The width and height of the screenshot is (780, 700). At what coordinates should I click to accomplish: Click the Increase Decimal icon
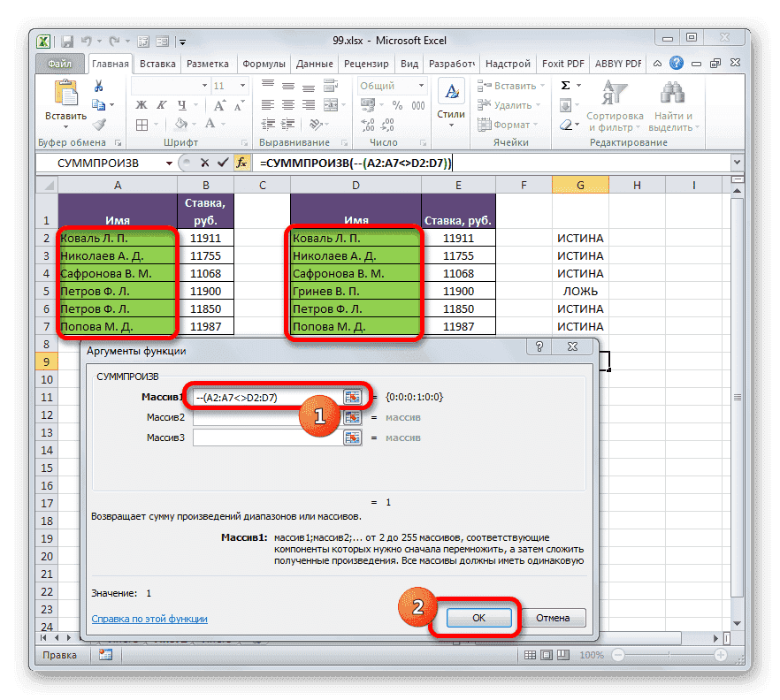point(368,123)
